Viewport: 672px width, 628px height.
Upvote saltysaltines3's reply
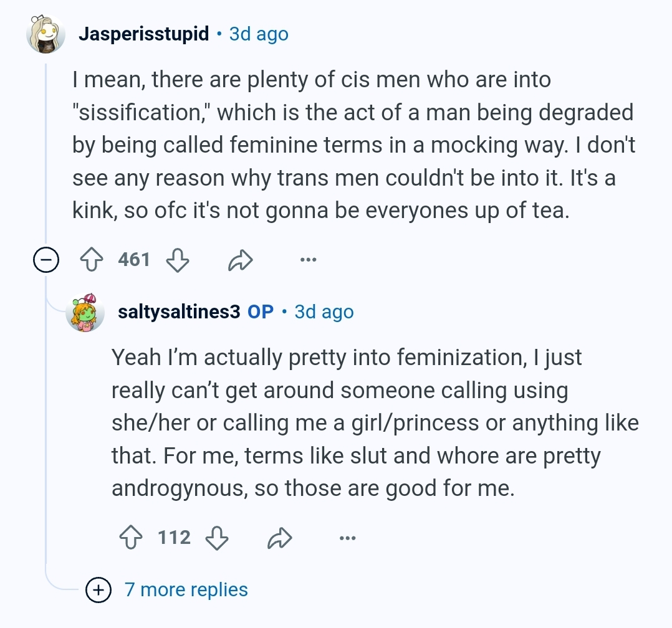(131, 537)
